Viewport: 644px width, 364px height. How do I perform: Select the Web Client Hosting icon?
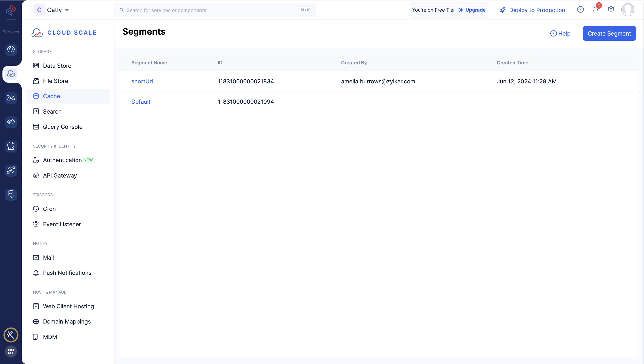tap(36, 306)
